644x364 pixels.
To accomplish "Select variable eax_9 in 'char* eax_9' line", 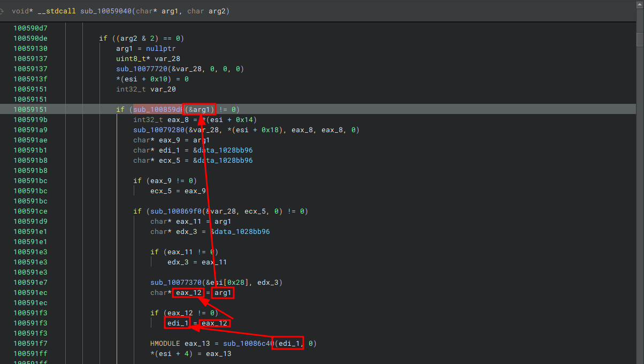I will (170, 140).
